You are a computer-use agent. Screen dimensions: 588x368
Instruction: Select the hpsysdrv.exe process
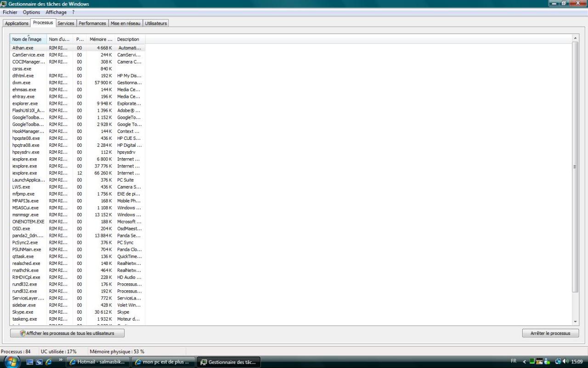click(x=77, y=152)
